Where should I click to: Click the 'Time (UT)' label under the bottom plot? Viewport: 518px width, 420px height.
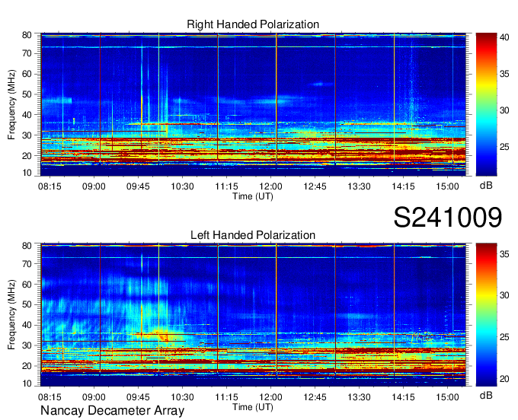pos(253,407)
